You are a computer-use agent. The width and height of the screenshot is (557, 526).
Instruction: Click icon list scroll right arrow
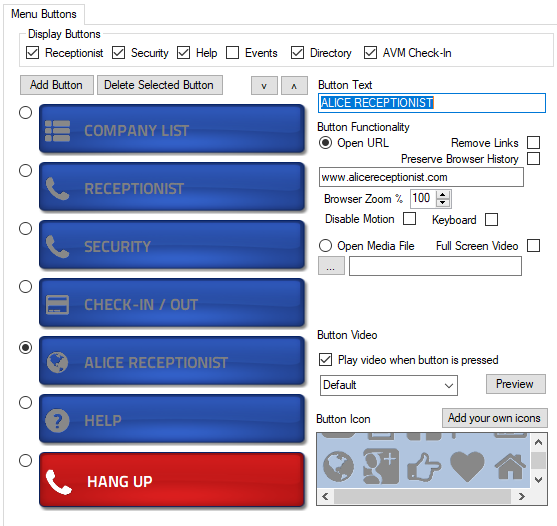pyautogui.click(x=521, y=496)
